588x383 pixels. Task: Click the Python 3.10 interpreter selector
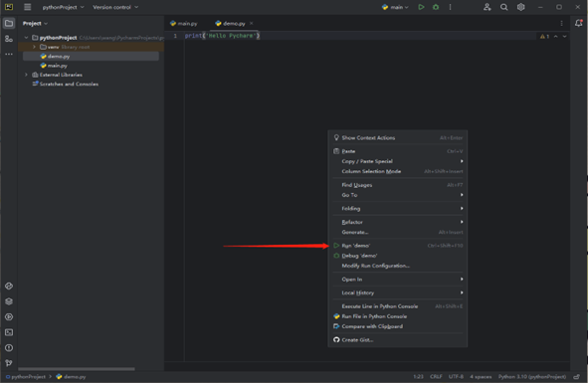(532, 377)
